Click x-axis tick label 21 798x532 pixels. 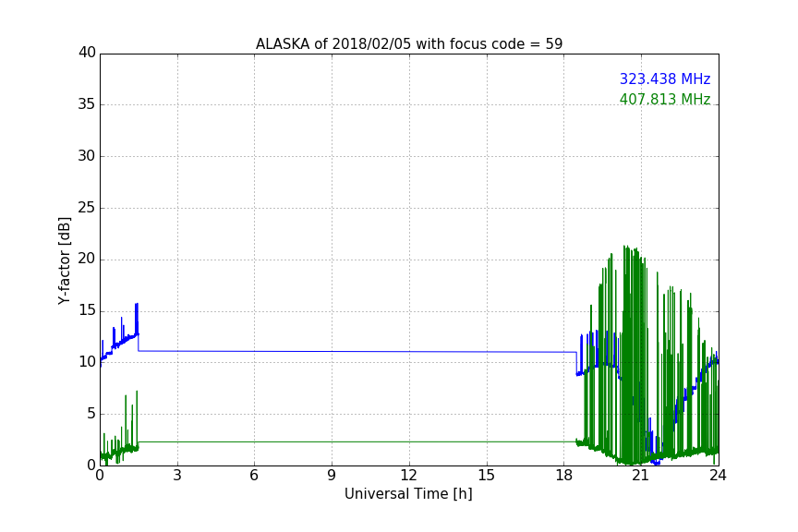pyautogui.click(x=641, y=476)
